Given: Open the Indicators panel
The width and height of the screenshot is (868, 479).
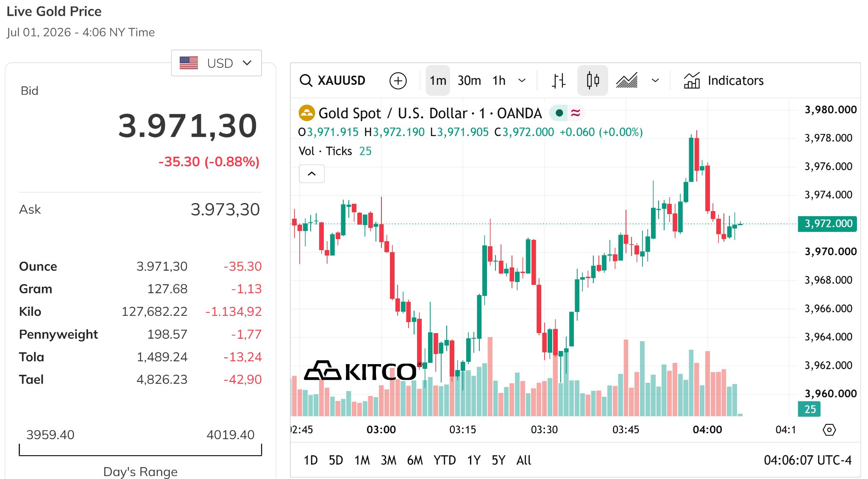Looking at the screenshot, I should point(723,81).
